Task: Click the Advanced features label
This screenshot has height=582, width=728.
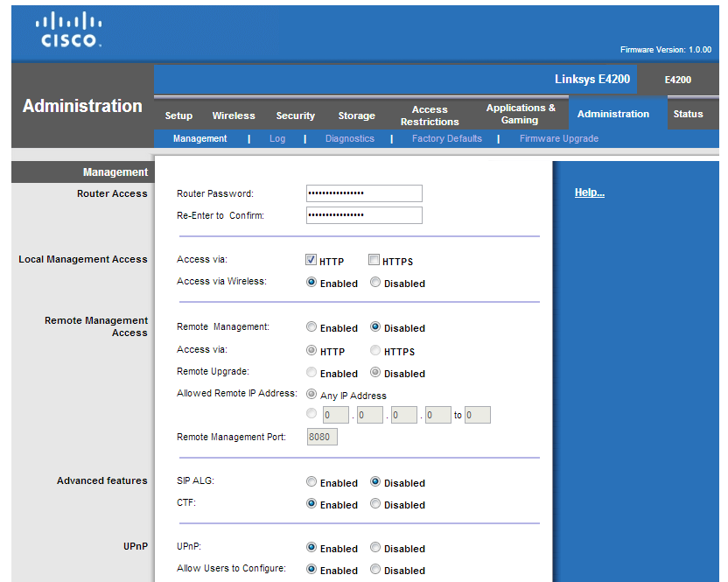Action: (x=102, y=480)
